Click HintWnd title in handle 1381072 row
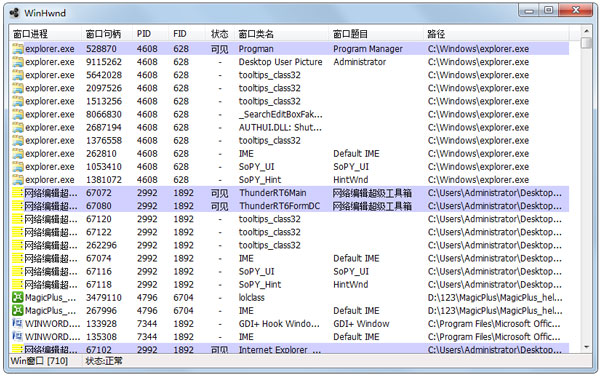Screen dimensions: 600x376 click(351, 180)
